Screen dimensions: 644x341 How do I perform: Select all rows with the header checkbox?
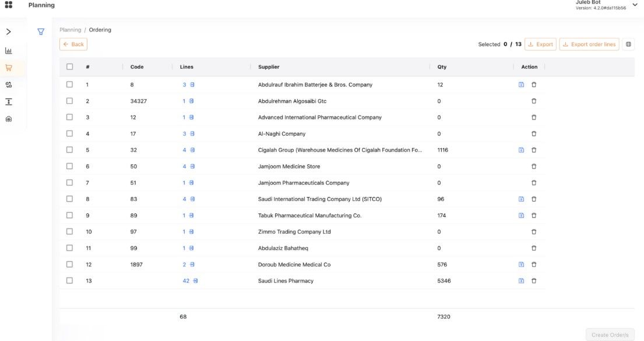pyautogui.click(x=70, y=67)
